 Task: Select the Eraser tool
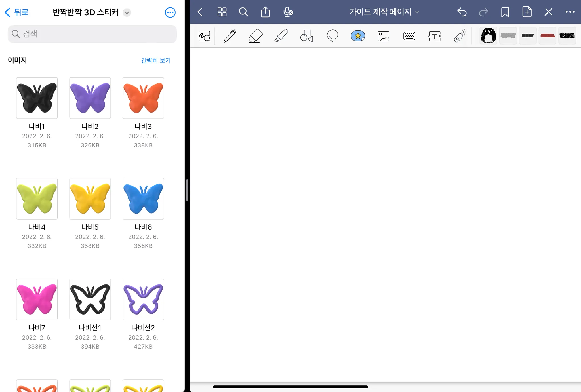(255, 36)
